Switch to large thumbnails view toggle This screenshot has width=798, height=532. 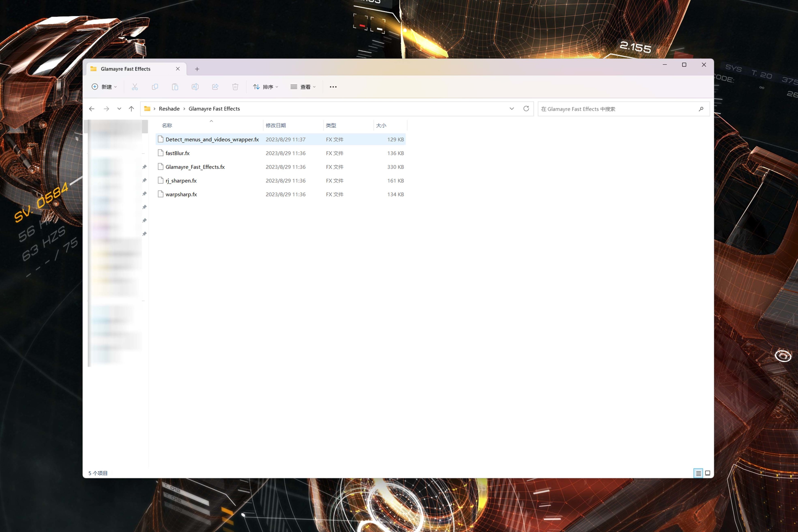click(x=707, y=473)
